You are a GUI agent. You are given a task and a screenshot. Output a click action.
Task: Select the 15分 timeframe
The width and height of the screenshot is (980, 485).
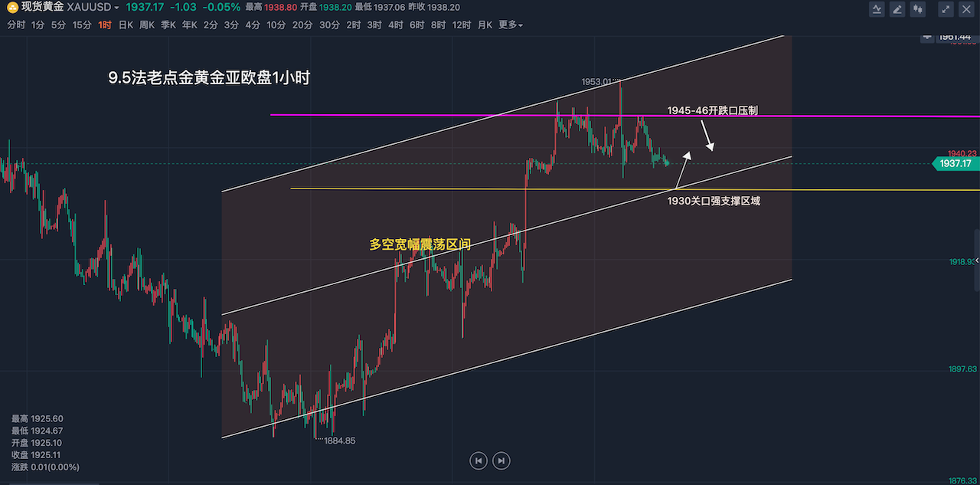tap(82, 25)
